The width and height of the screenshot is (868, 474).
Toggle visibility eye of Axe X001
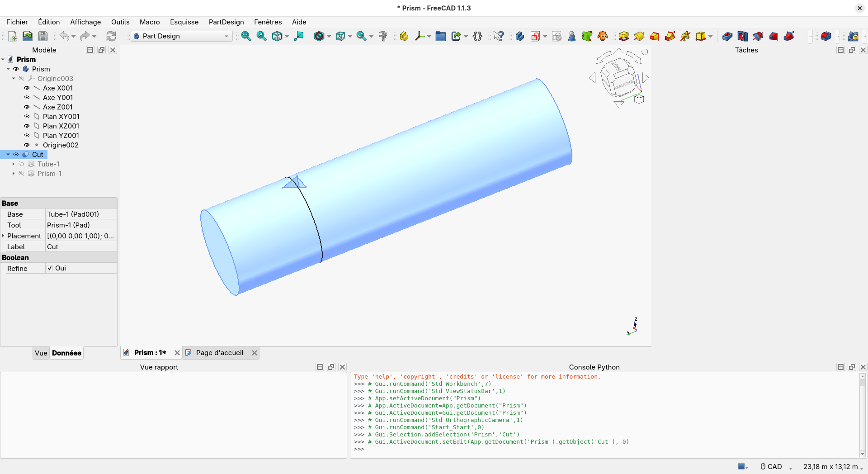coord(27,88)
